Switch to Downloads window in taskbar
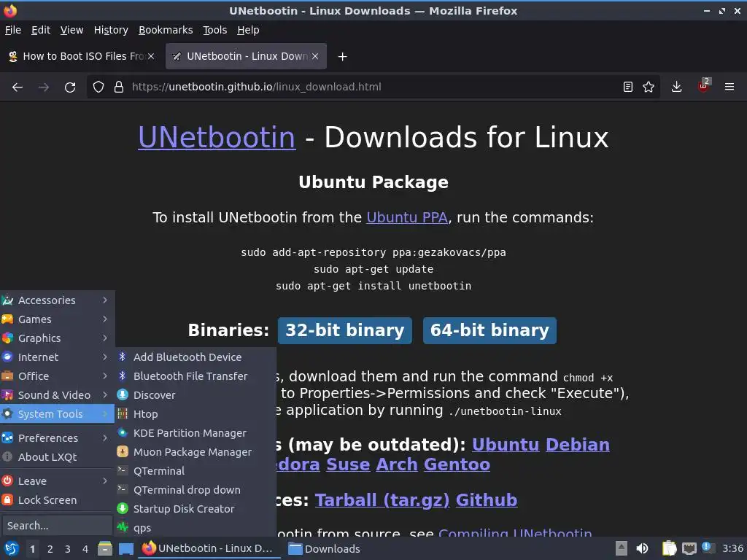This screenshot has height=560, width=747. (325, 549)
